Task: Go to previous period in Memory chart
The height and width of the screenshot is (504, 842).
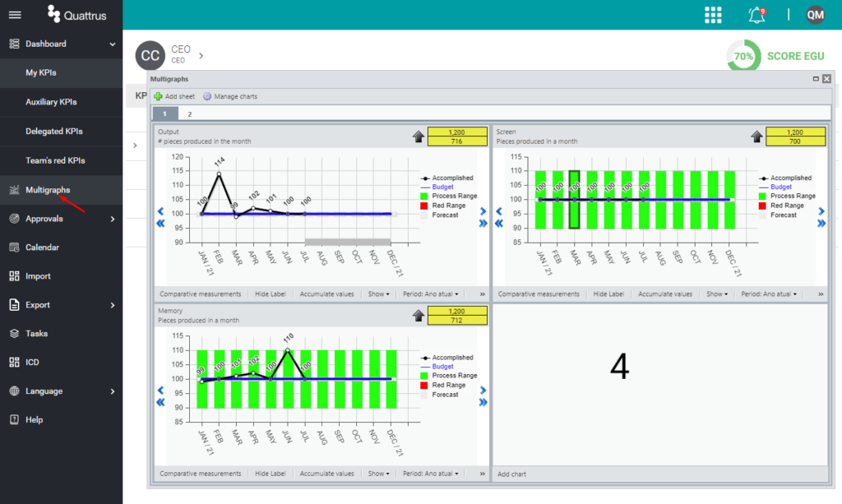Action: pyautogui.click(x=160, y=391)
